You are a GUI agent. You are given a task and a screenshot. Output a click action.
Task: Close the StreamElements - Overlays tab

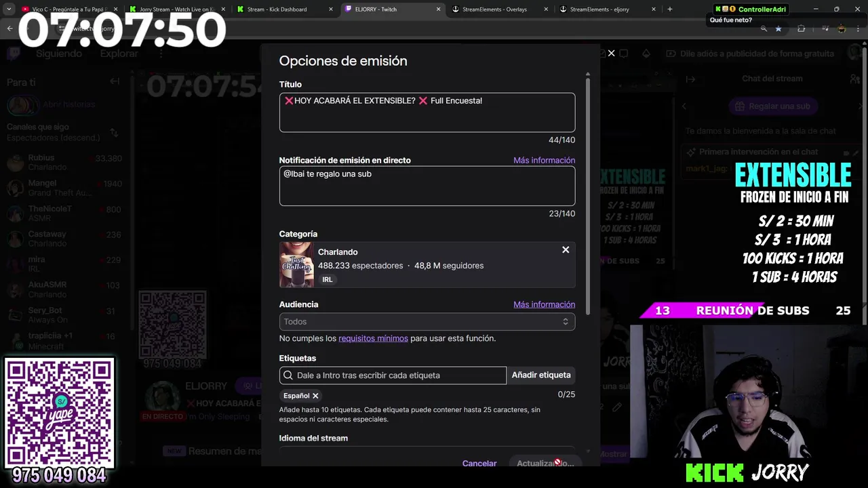click(x=546, y=9)
